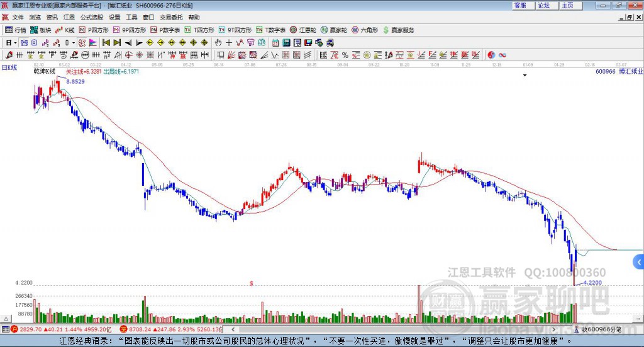Screen dimensions: 644x347
Task: Open the 行情 quotes view
Action: (x=15, y=30)
